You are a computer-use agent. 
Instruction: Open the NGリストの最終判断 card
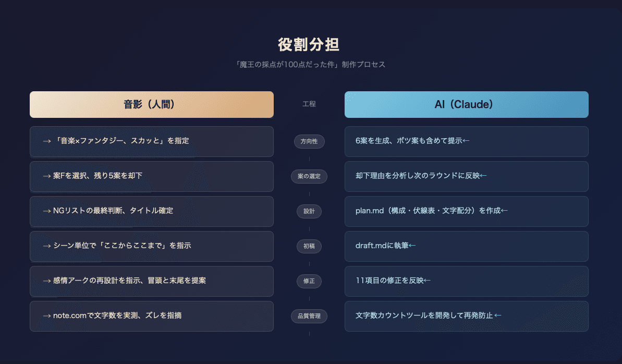(x=151, y=211)
